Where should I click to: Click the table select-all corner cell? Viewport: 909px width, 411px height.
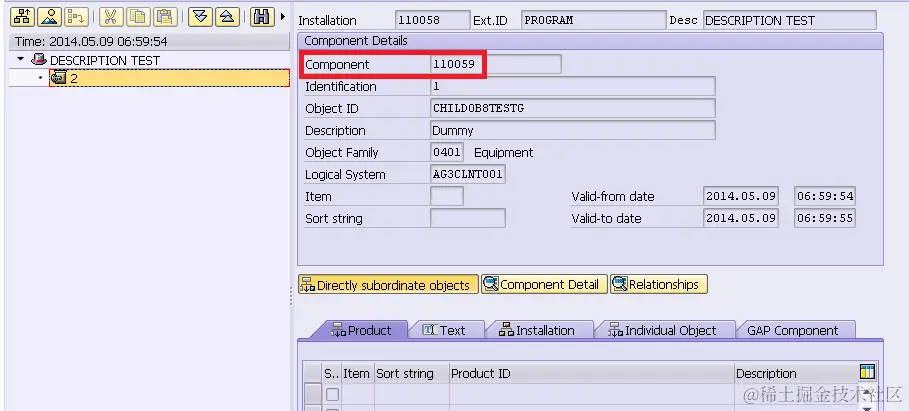(313, 373)
